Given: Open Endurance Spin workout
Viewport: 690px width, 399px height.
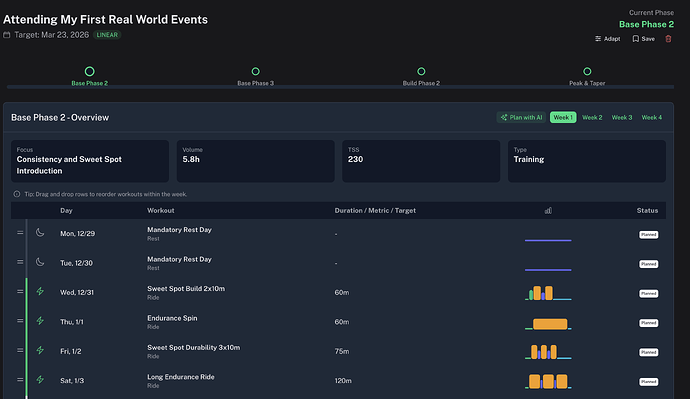Looking at the screenshot, I should click(x=172, y=318).
